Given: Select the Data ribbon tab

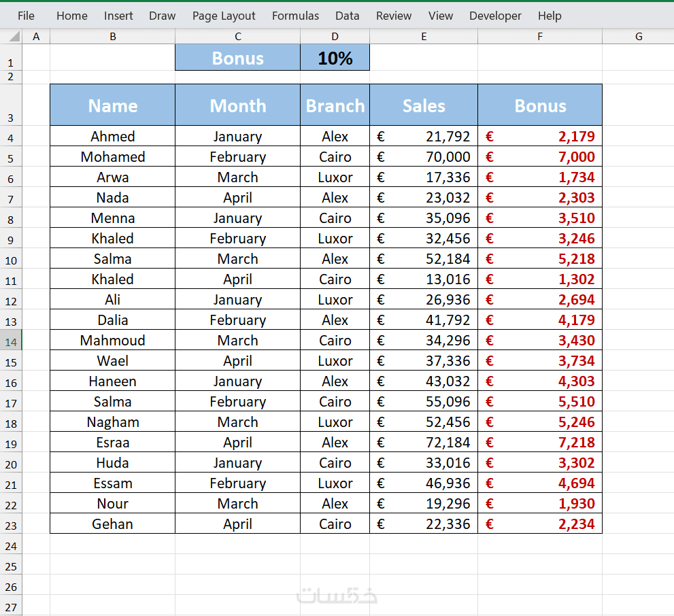Looking at the screenshot, I should click(x=347, y=16).
